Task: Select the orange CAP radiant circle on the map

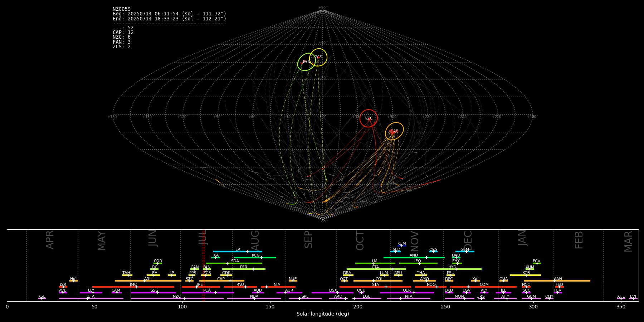Action: tap(394, 131)
